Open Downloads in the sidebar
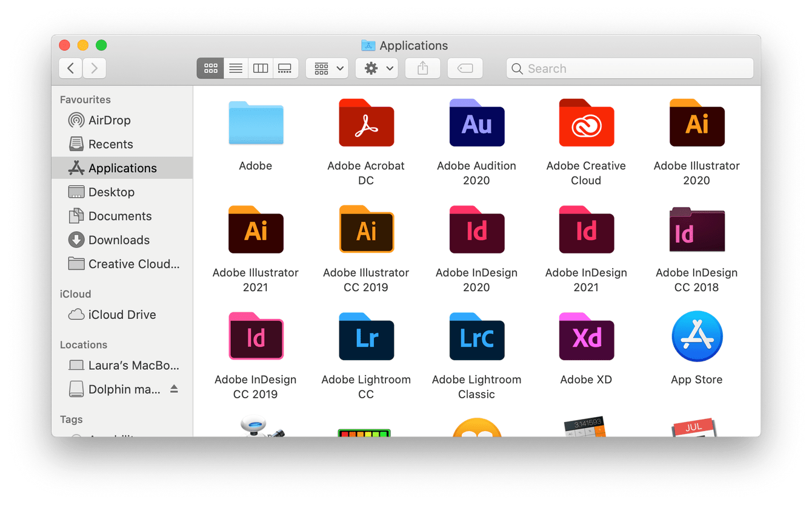812x505 pixels. pyautogui.click(x=122, y=240)
